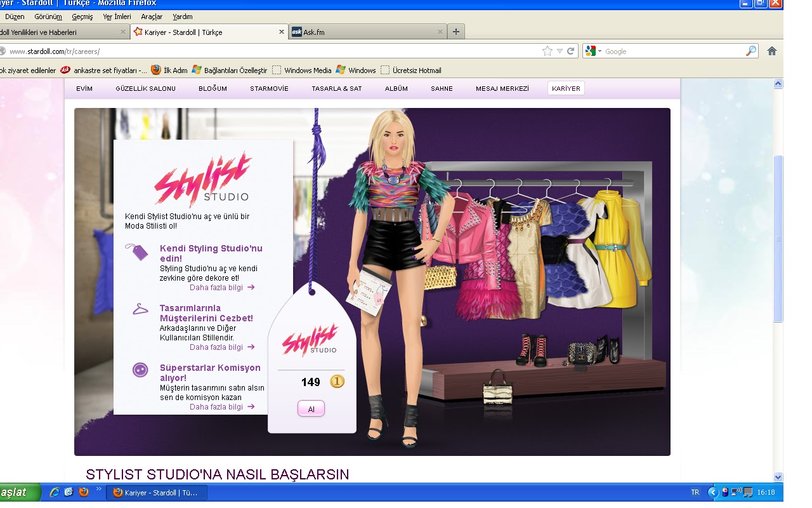
Task: Click the Stylist Studio logo in the white panel
Action: tap(202, 179)
